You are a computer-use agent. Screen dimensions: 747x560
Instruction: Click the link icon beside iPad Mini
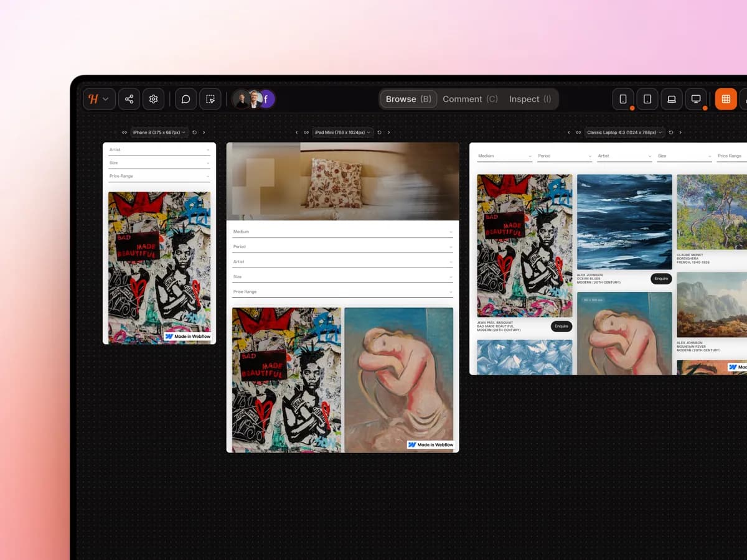click(x=306, y=133)
